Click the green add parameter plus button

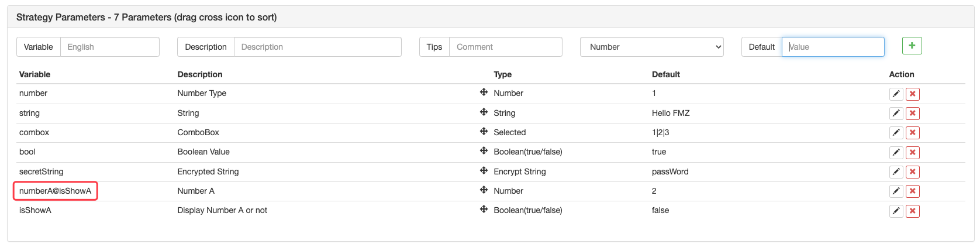pyautogui.click(x=912, y=46)
